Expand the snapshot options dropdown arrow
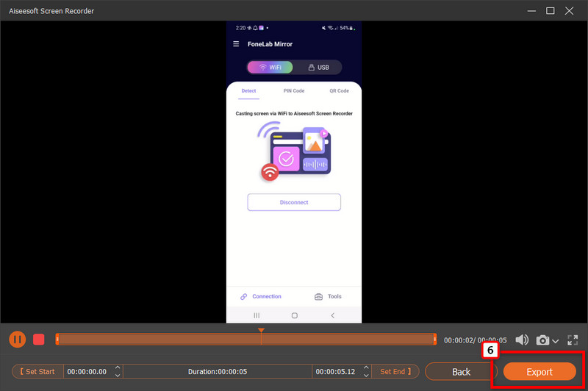 click(x=556, y=341)
